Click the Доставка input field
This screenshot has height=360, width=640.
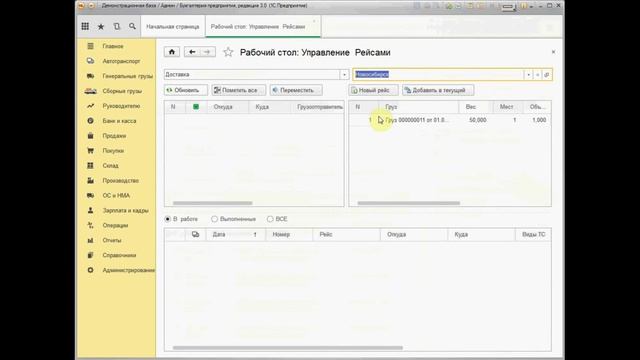coord(252,75)
